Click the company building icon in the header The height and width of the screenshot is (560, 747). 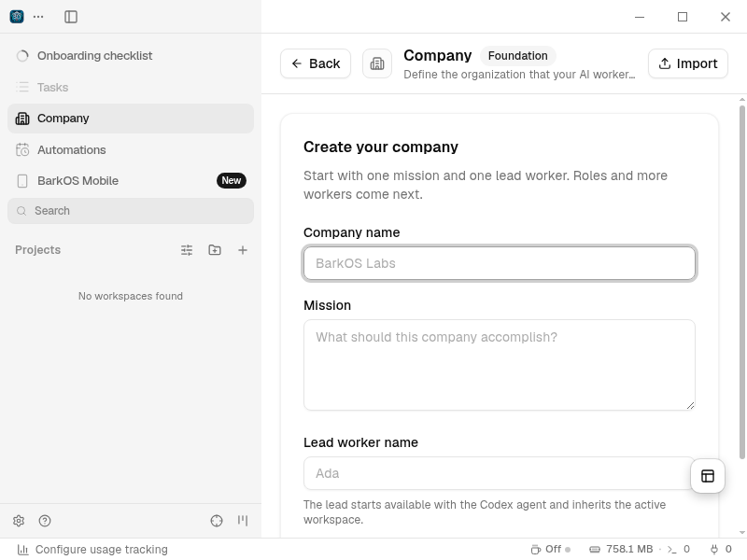(377, 63)
